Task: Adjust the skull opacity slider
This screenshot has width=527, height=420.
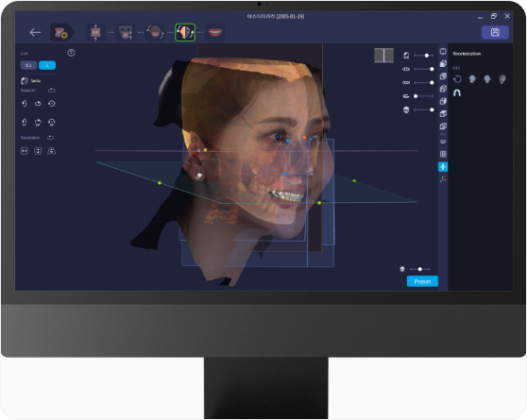Action: (424, 109)
